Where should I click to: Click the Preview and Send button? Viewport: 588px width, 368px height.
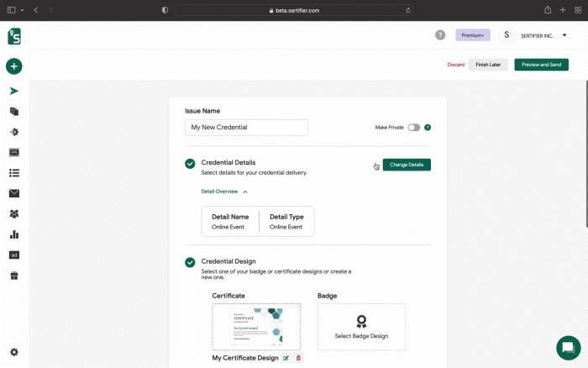[541, 65]
